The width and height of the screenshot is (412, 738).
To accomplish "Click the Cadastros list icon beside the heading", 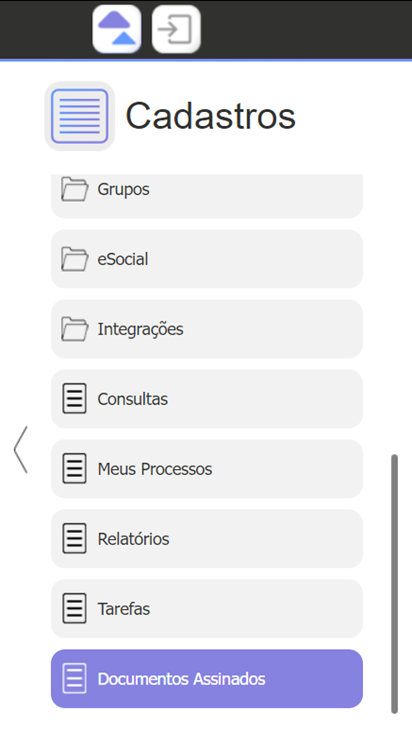I will (80, 116).
